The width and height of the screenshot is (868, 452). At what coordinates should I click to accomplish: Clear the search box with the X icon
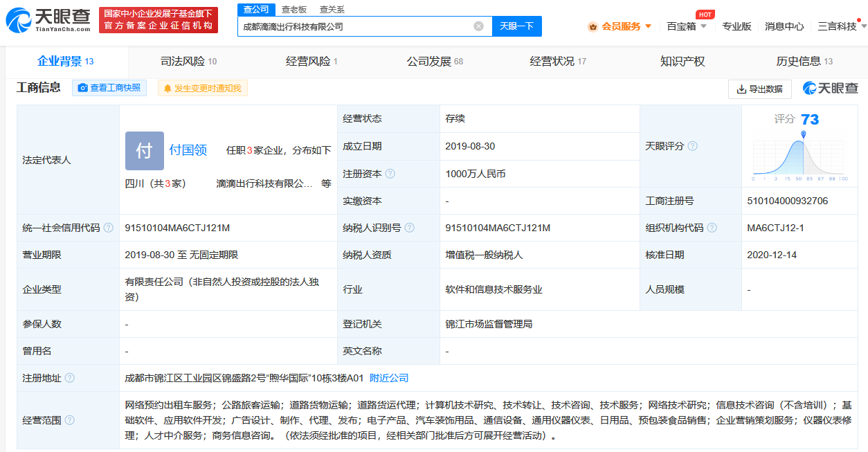pos(478,26)
